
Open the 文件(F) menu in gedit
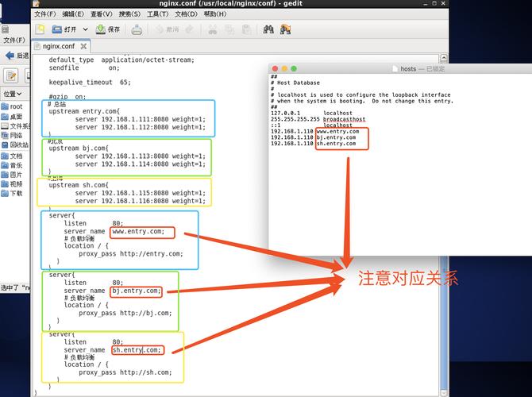point(45,13)
